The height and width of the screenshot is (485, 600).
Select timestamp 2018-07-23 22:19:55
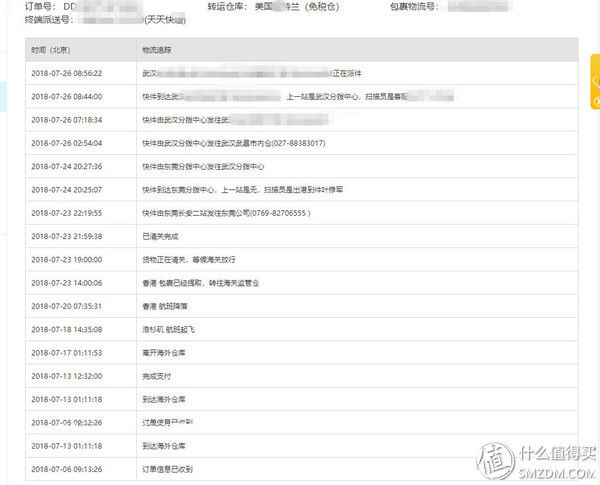coord(67,213)
